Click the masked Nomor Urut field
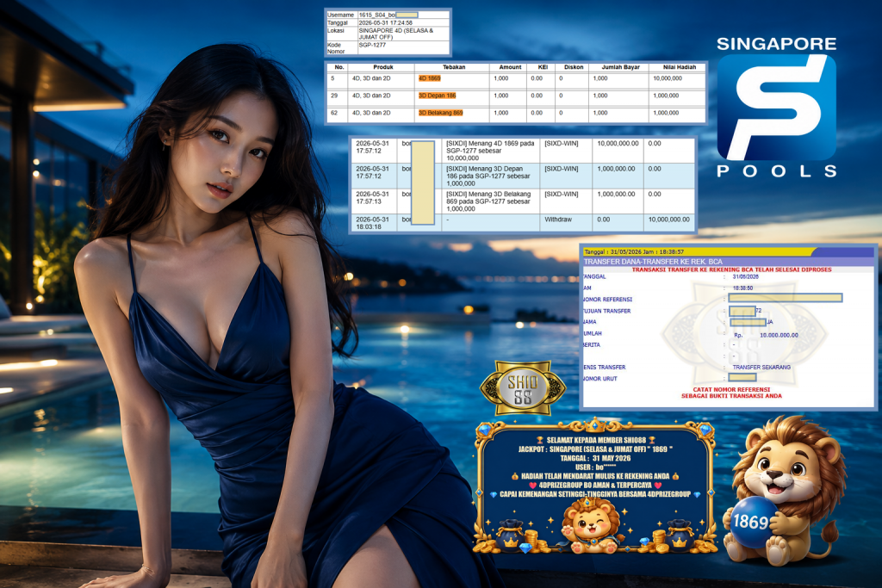The image size is (882, 588). 742,378
